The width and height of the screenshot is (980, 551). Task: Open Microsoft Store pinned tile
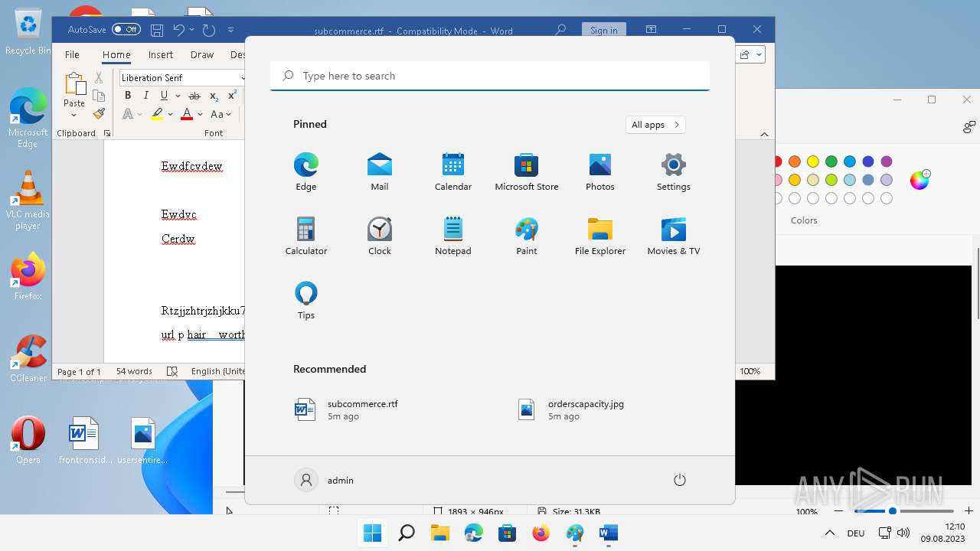click(x=527, y=171)
